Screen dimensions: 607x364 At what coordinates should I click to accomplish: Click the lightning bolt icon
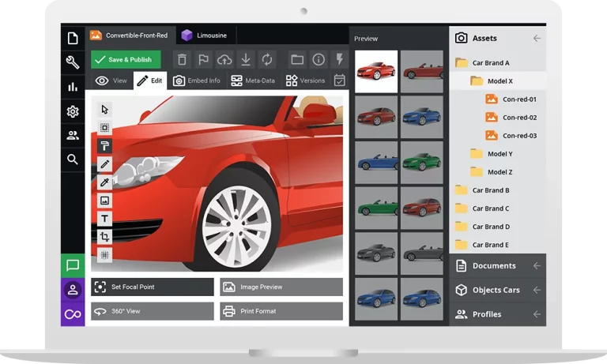coord(340,59)
